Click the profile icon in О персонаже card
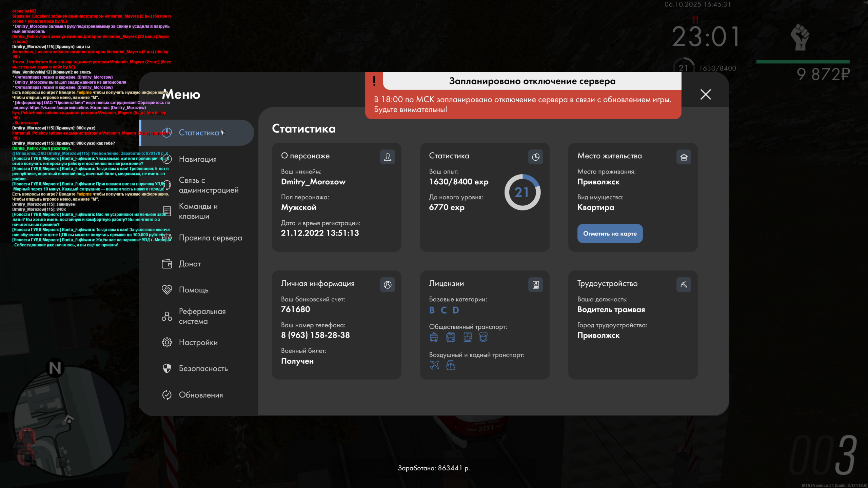Screen dimensions: 868x488 (387, 157)
